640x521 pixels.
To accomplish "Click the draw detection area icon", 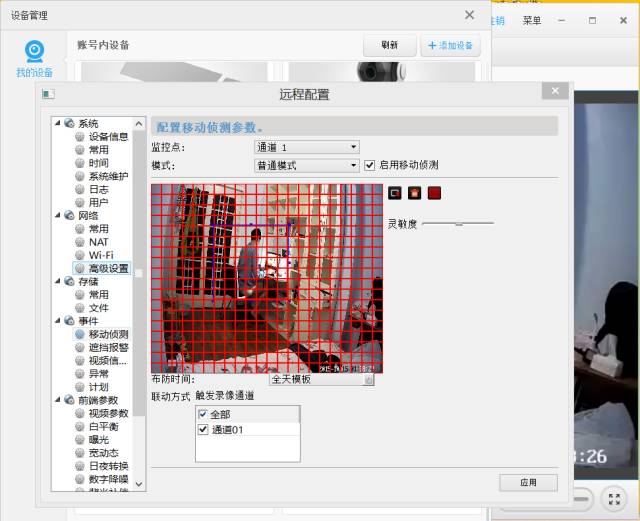I will click(x=395, y=193).
